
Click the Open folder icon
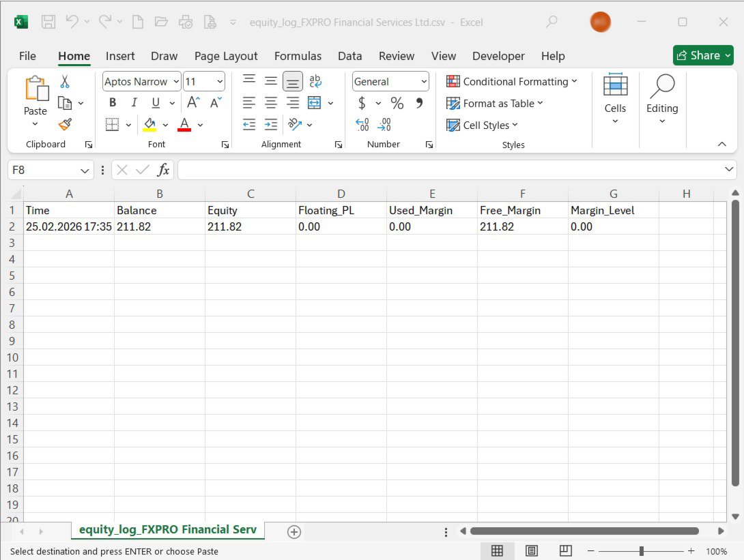[x=161, y=22]
